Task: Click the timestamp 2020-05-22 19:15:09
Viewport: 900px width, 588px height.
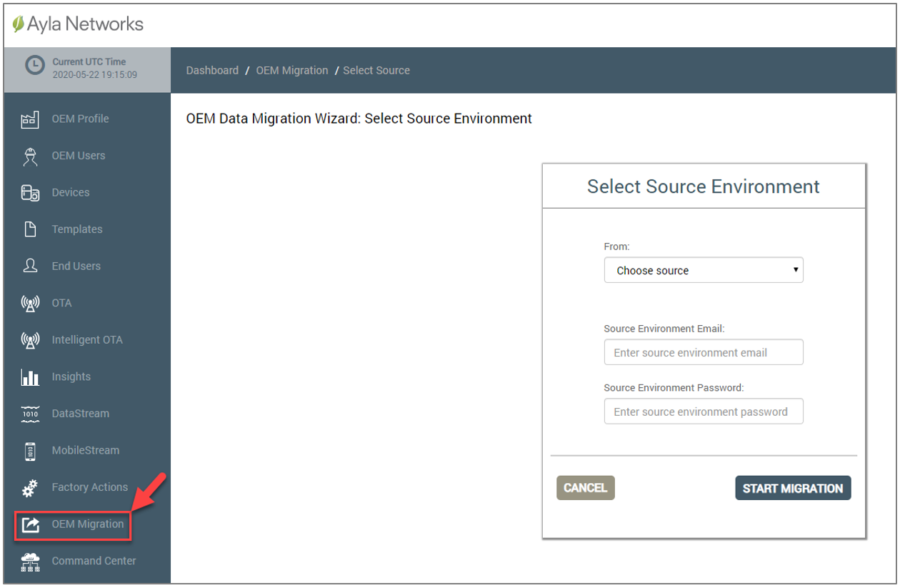Action: pos(95,74)
